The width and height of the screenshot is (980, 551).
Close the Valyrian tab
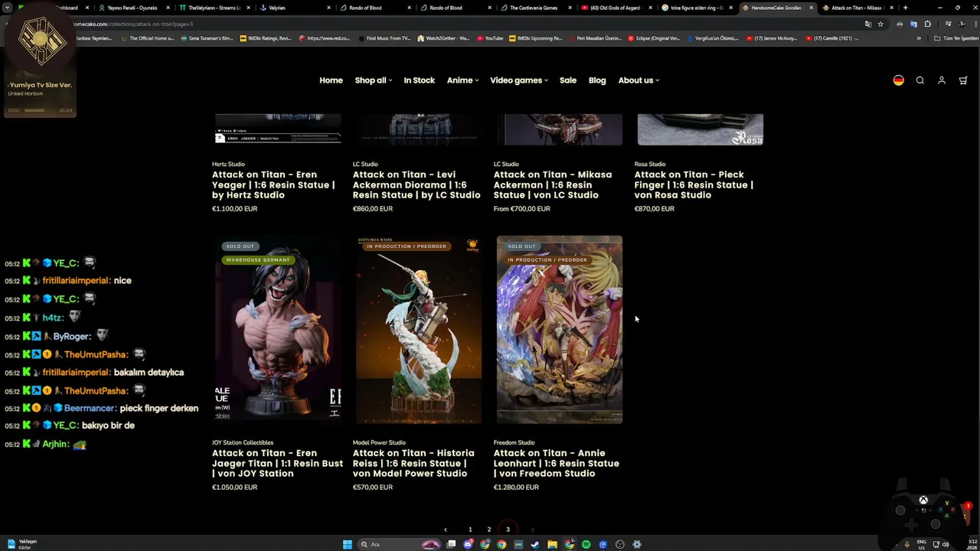coord(329,8)
